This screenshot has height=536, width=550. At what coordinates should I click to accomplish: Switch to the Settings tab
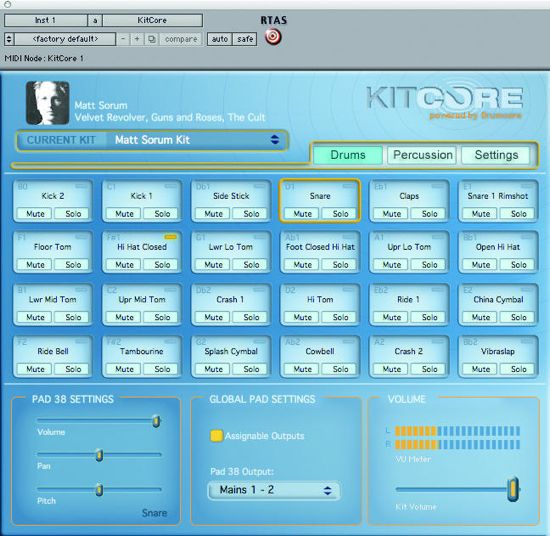click(x=496, y=155)
